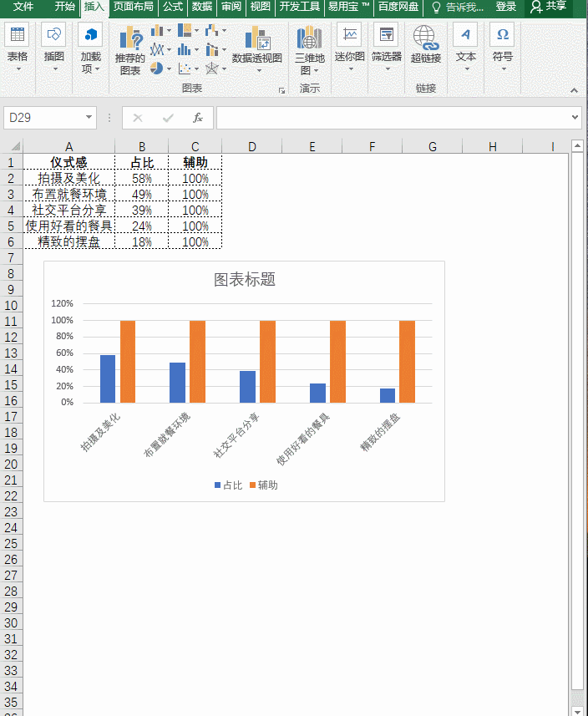Switch to the View (视图) tab
This screenshot has height=716, width=588.
pos(261,7)
